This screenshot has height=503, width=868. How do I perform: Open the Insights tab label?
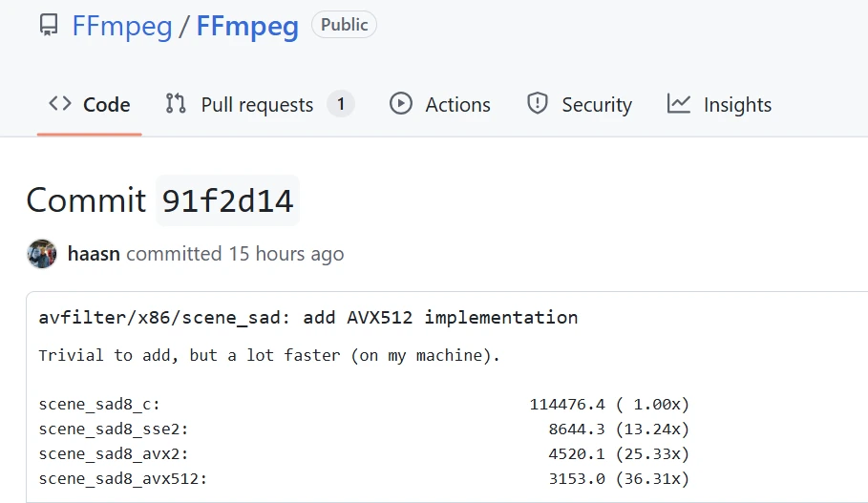click(x=737, y=105)
